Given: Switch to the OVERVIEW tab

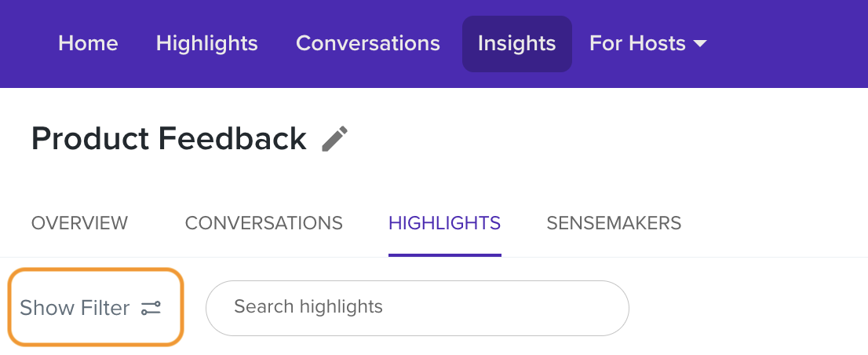Looking at the screenshot, I should (x=79, y=223).
